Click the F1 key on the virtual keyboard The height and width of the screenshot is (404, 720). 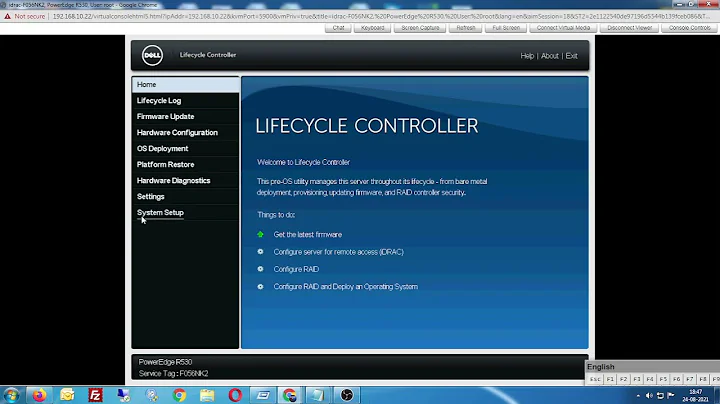pyautogui.click(x=610, y=379)
